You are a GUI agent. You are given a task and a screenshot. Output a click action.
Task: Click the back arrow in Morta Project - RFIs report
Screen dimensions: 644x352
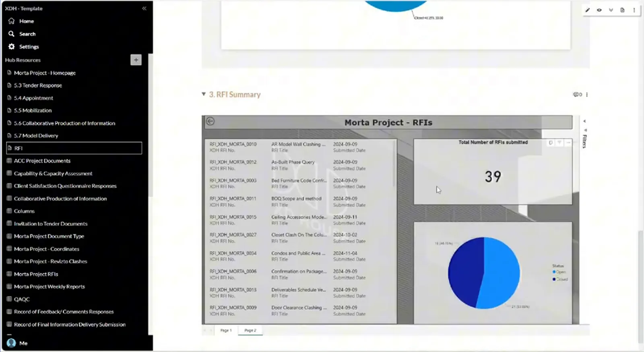210,121
